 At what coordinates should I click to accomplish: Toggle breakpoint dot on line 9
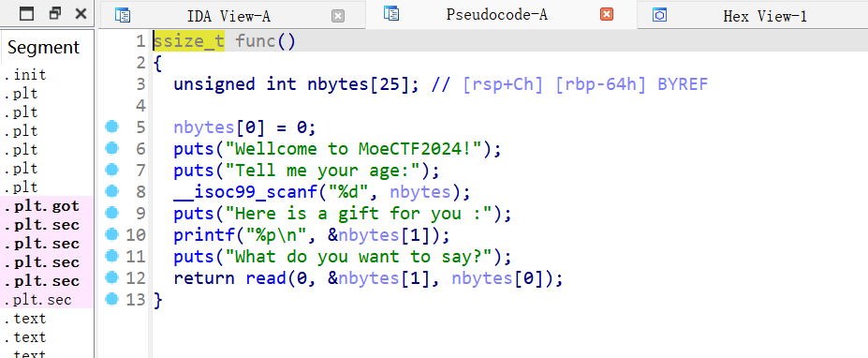click(111, 212)
